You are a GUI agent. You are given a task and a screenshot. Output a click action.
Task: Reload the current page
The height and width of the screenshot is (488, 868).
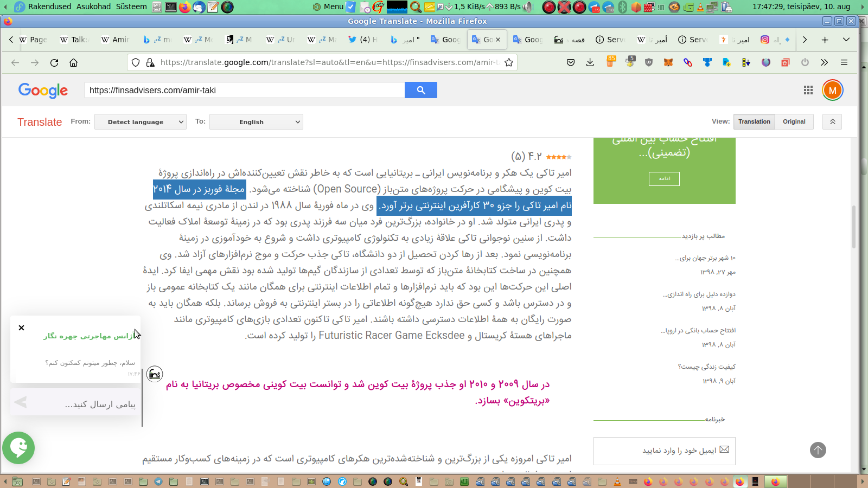pyautogui.click(x=54, y=62)
